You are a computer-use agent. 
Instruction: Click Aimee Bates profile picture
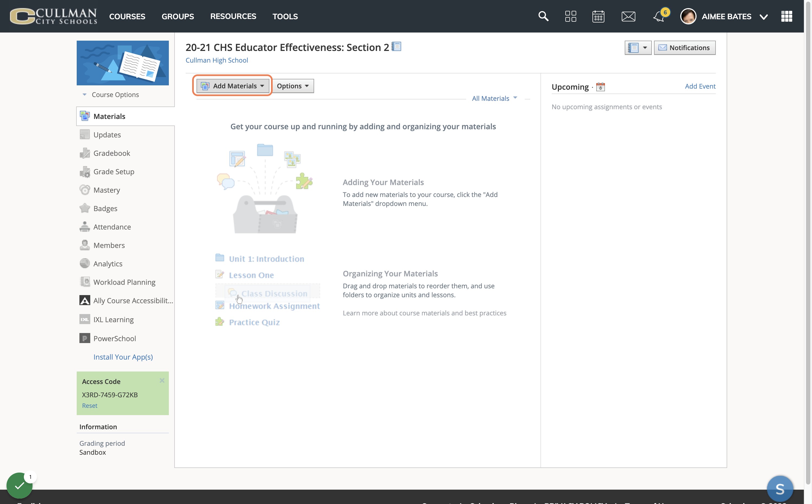[x=688, y=16]
